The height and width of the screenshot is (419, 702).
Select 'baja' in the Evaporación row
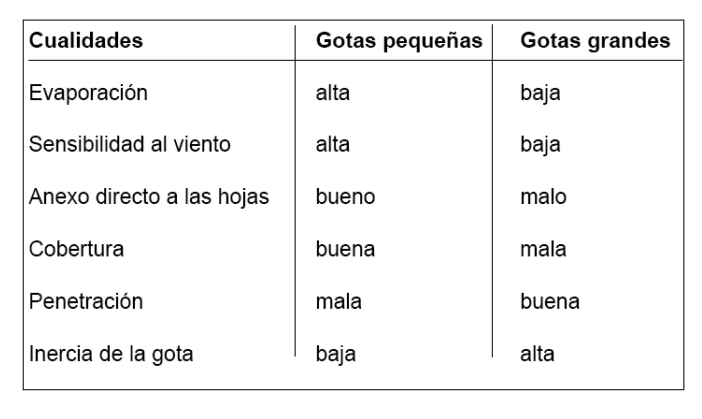tap(540, 94)
